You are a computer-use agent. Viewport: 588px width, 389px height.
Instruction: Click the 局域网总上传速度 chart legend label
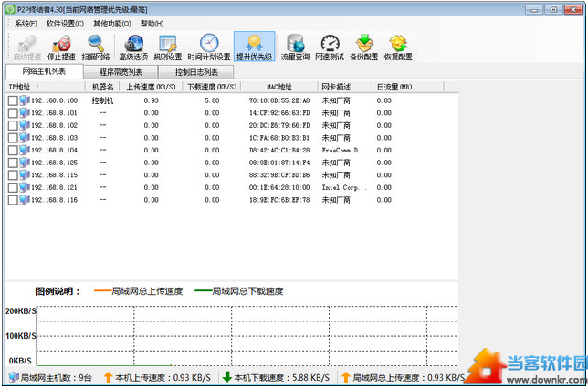(x=147, y=291)
